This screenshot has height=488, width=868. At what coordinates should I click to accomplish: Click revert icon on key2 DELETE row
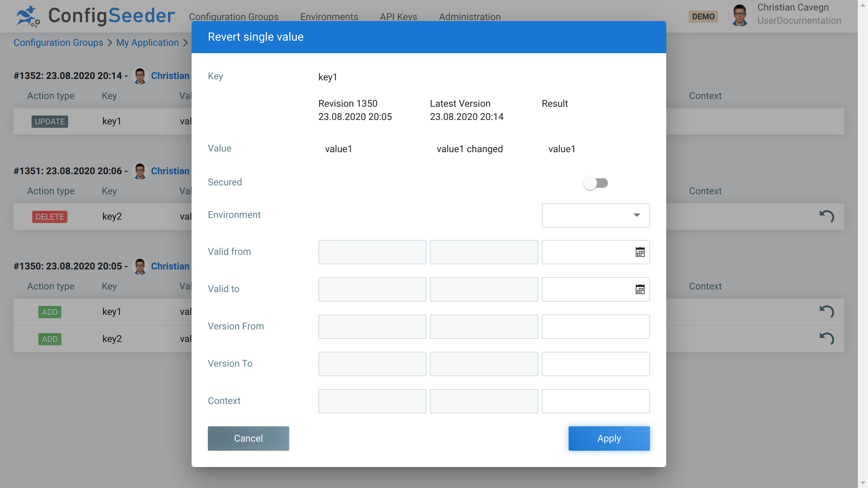pyautogui.click(x=827, y=216)
